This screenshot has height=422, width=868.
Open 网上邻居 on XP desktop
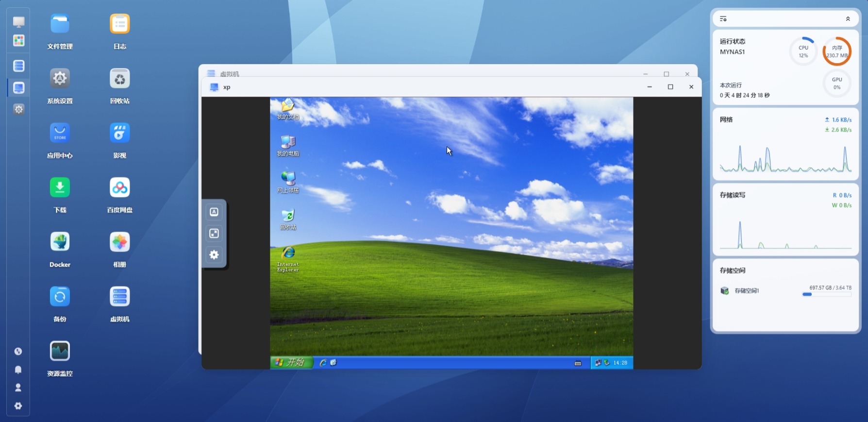click(x=288, y=183)
